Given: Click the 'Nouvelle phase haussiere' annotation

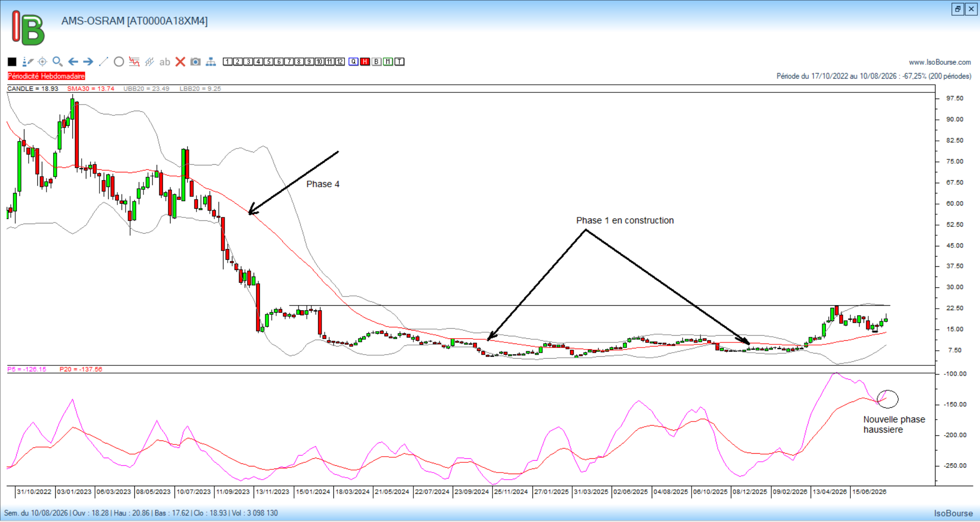Looking at the screenshot, I should pyautogui.click(x=894, y=425).
